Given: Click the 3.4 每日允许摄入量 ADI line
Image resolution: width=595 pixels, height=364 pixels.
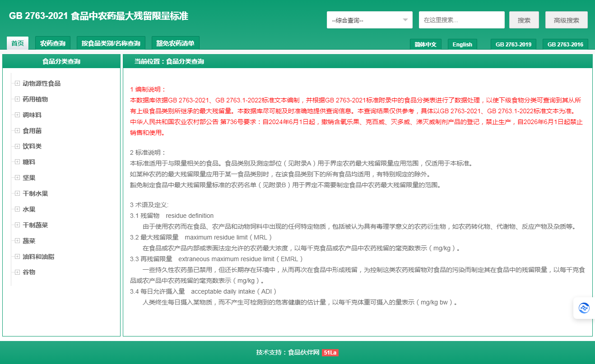Looking at the screenshot, I should click(204, 291).
